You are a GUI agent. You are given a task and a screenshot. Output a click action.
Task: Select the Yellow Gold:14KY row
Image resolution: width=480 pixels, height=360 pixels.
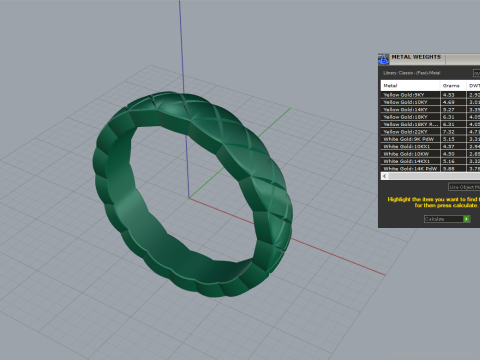coord(430,110)
